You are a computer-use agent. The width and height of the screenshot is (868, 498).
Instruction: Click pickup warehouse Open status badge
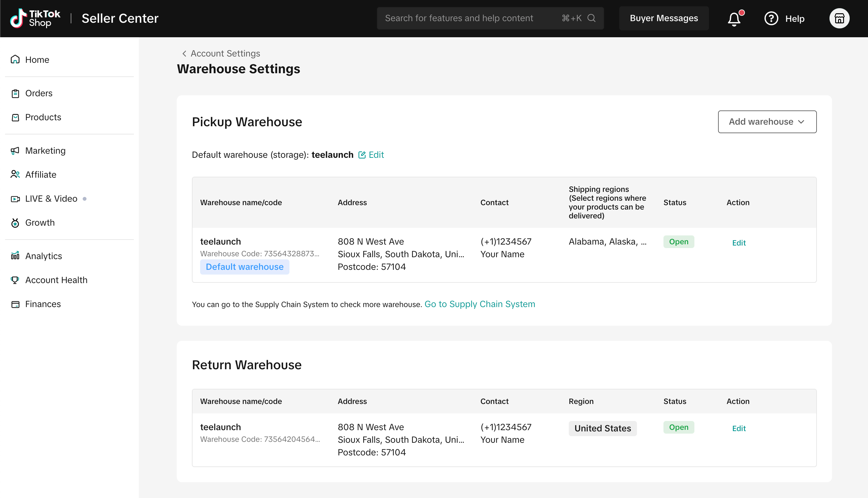click(x=679, y=242)
